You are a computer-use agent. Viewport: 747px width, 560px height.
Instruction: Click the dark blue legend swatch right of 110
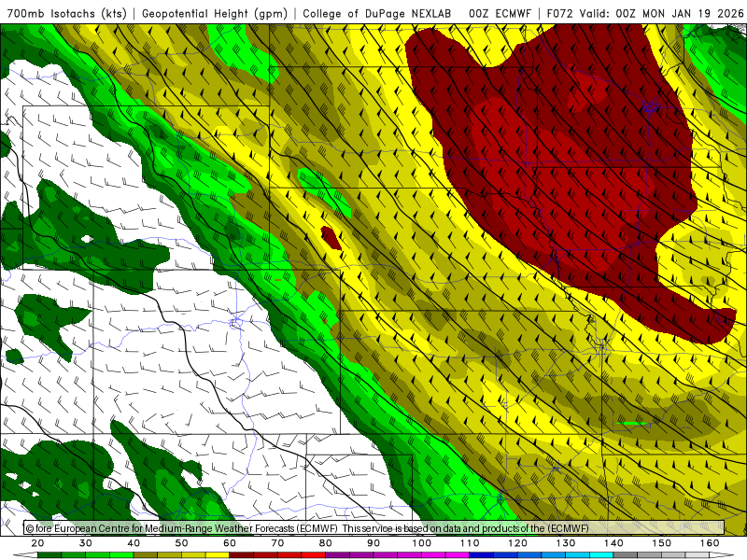coord(482,555)
